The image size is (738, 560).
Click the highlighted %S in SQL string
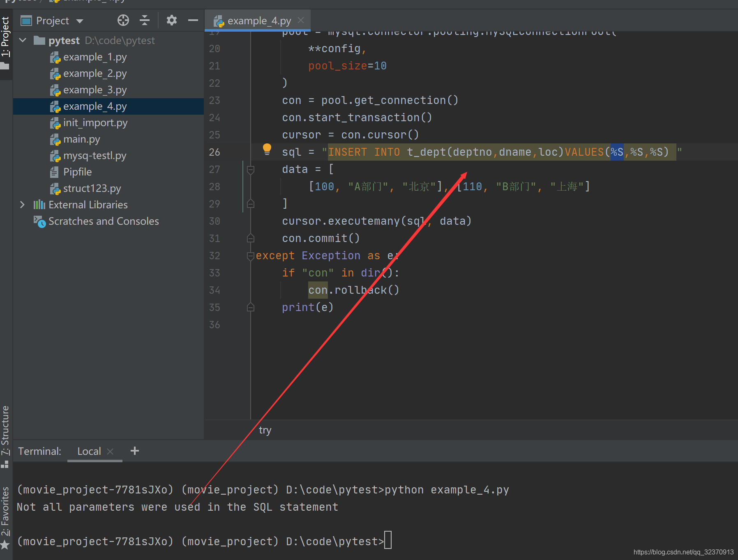617,152
